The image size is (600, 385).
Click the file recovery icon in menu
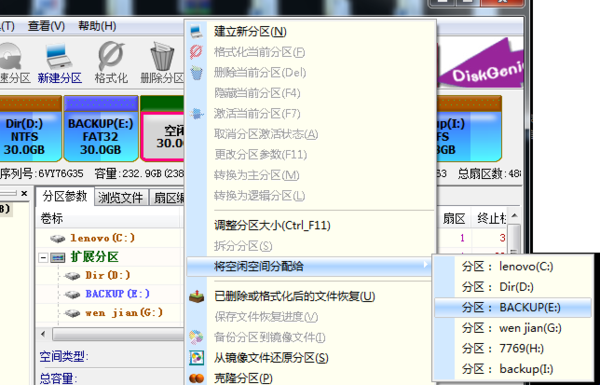197,296
